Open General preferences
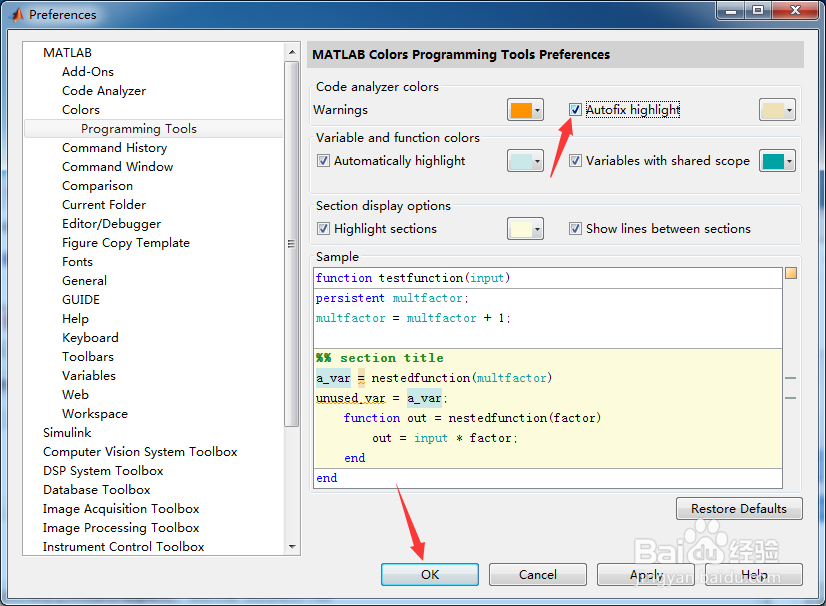The image size is (826, 606). point(84,280)
